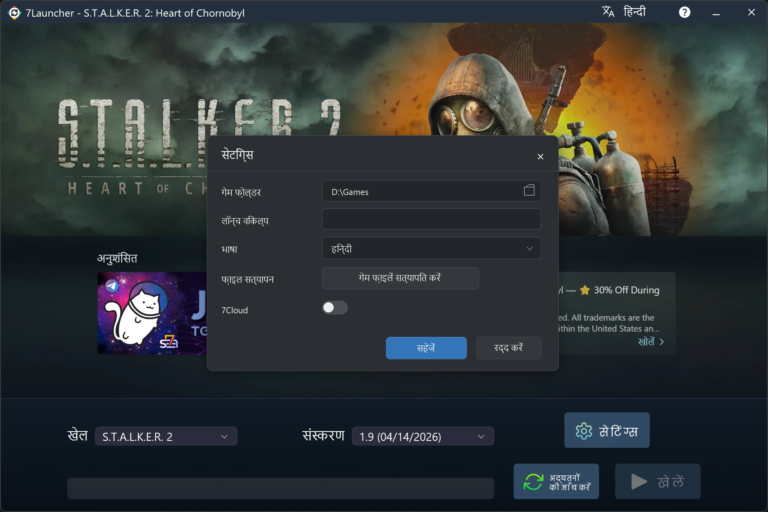768x512 pixels.
Task: Open the help question mark icon
Action: point(684,12)
